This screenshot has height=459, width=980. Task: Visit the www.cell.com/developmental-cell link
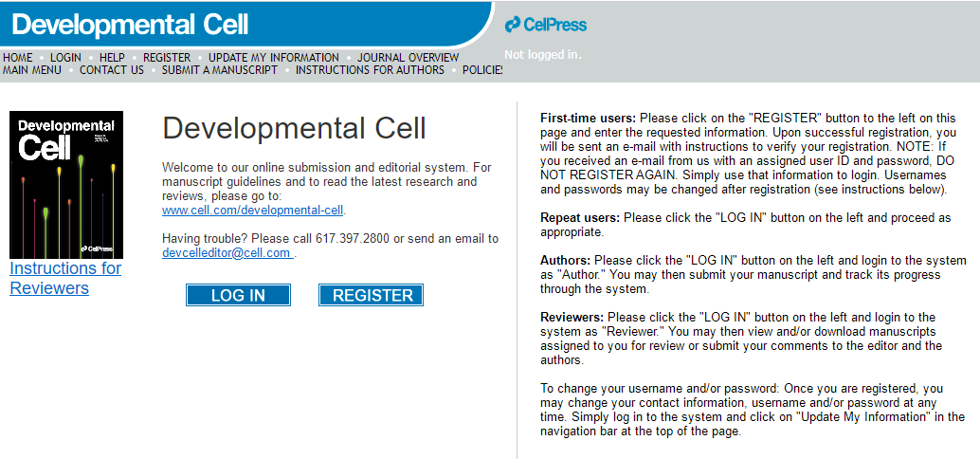tap(252, 210)
